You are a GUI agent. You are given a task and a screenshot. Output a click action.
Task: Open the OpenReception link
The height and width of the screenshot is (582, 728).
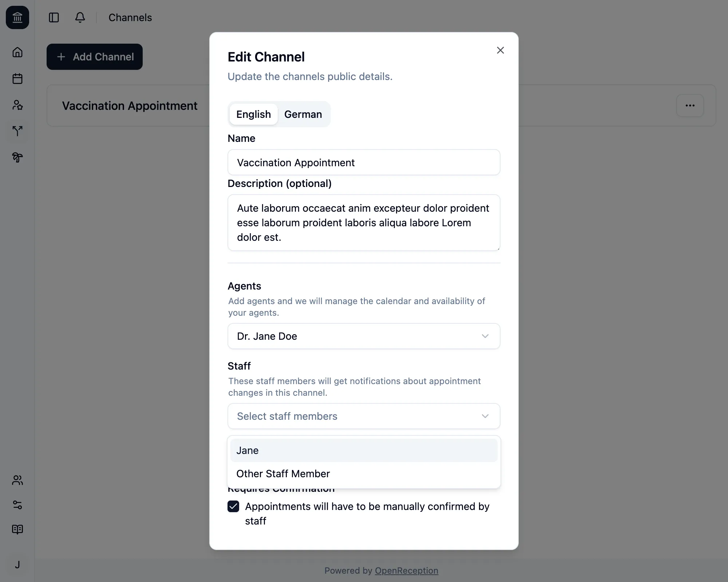(x=406, y=570)
